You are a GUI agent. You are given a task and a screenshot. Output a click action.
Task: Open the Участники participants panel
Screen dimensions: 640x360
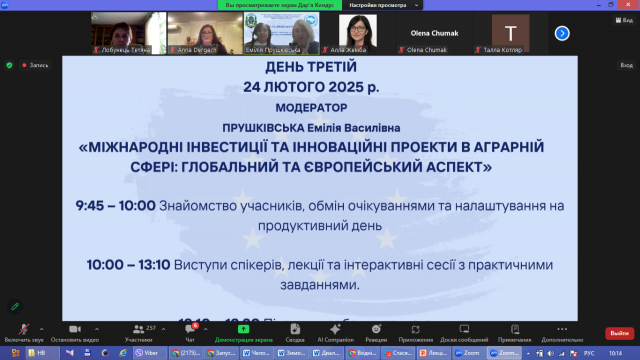(139, 333)
